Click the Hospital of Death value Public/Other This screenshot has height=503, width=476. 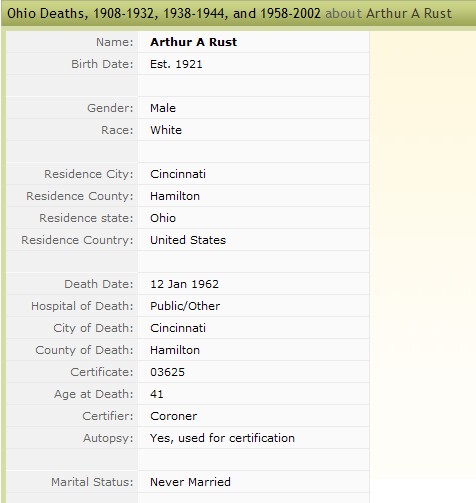click(185, 306)
